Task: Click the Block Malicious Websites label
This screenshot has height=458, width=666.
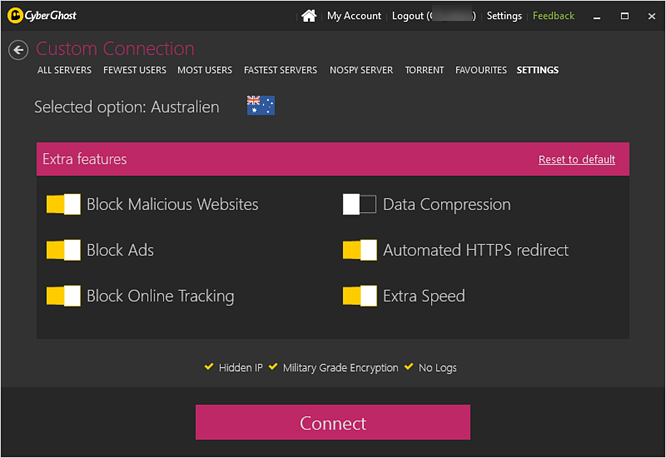Action: [x=172, y=204]
